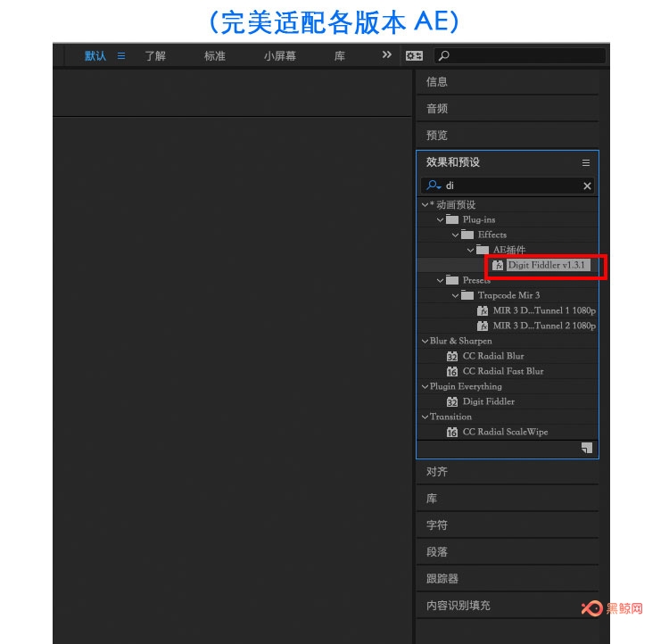Open the 效果和预设 panel menu icon
669x644 pixels.
point(586,162)
